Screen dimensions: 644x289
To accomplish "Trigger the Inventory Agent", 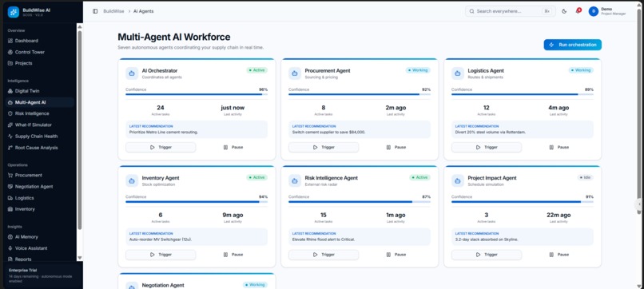I will pyautogui.click(x=161, y=255).
